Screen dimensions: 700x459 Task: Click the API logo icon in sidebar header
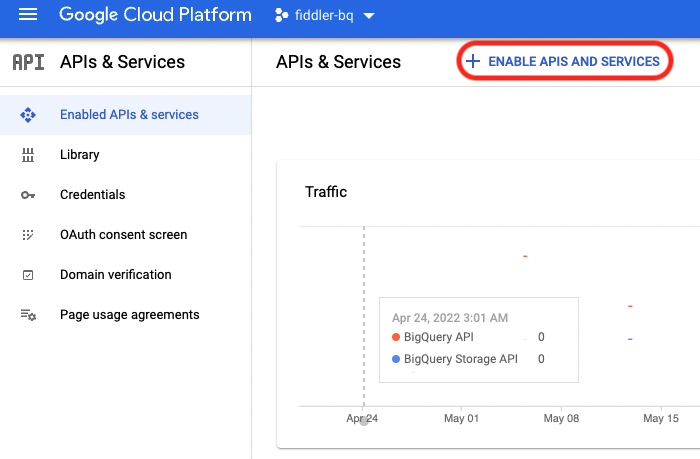(29, 62)
